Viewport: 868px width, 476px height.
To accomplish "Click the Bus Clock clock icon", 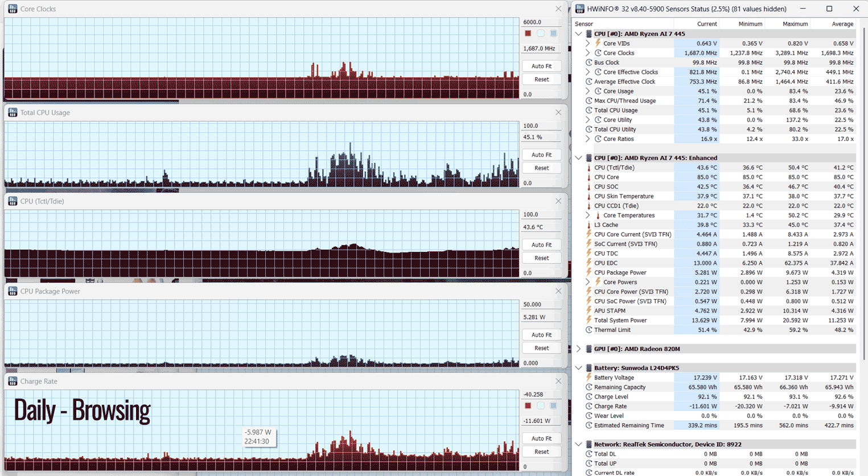I will (x=589, y=63).
